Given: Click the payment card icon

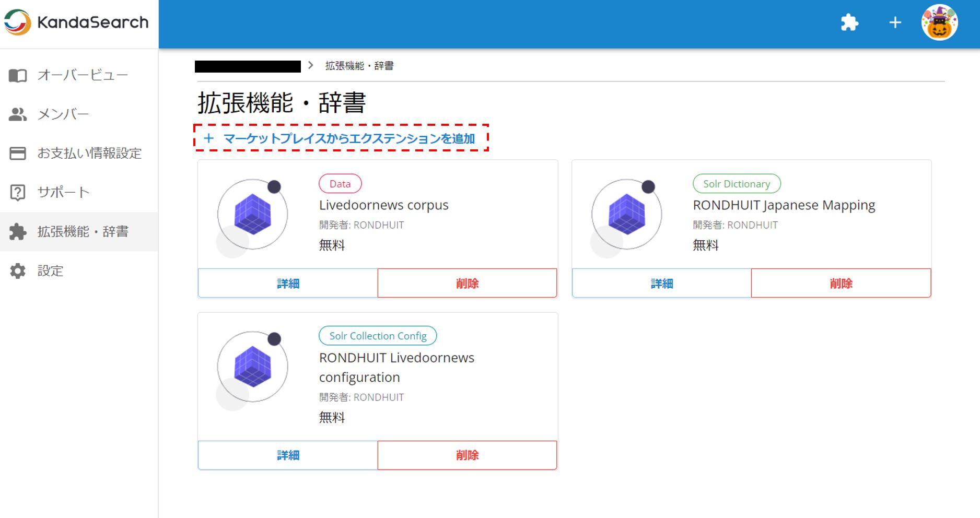Looking at the screenshot, I should tap(18, 154).
